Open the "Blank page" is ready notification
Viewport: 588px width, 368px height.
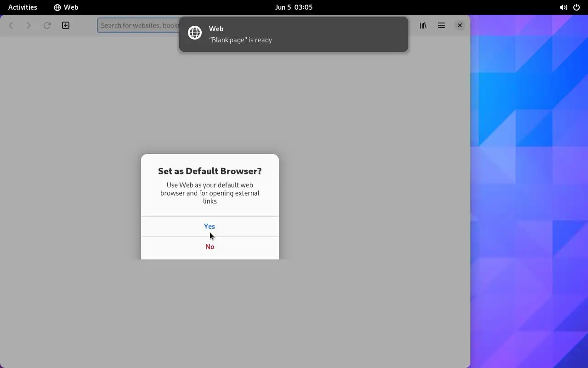click(294, 34)
